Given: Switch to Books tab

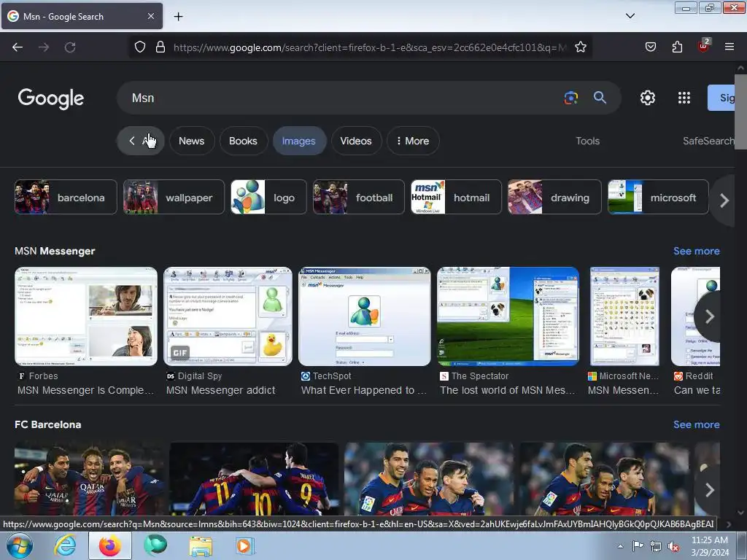Looking at the screenshot, I should 243,141.
